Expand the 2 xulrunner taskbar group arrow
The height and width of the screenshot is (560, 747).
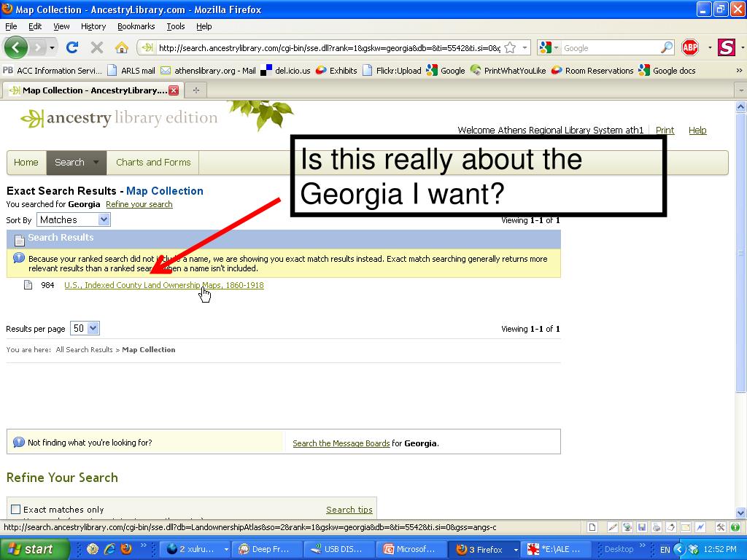[226, 550]
